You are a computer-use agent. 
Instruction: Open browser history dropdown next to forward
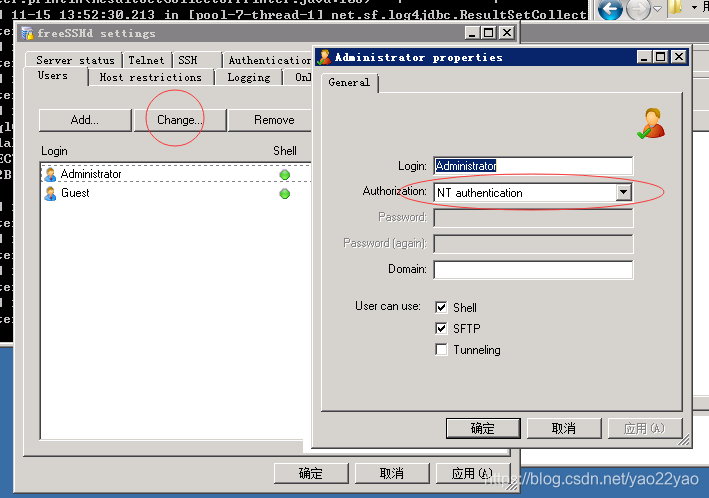(x=658, y=9)
